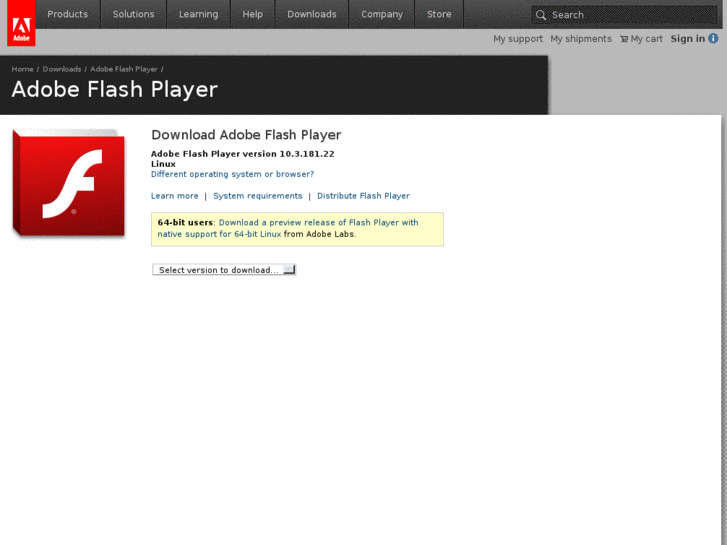727x545 pixels.
Task: Open 64-bit Linux preview release link
Action: point(288,228)
